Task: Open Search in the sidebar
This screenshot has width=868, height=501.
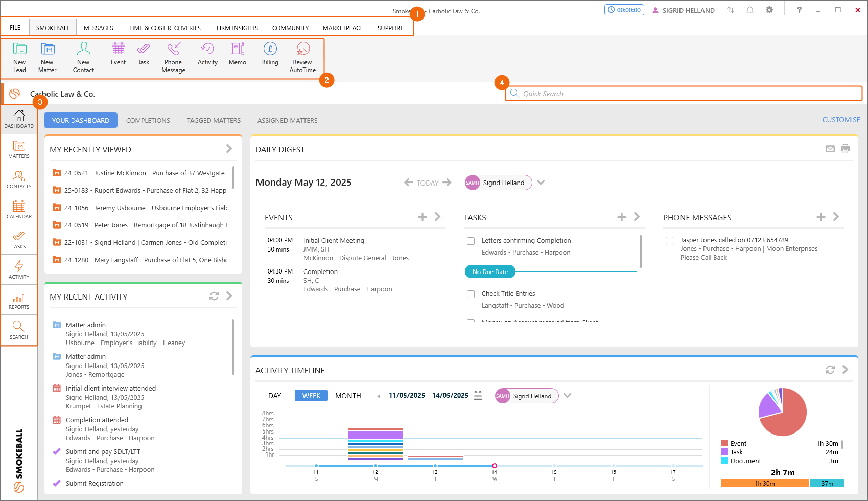Action: point(19,330)
